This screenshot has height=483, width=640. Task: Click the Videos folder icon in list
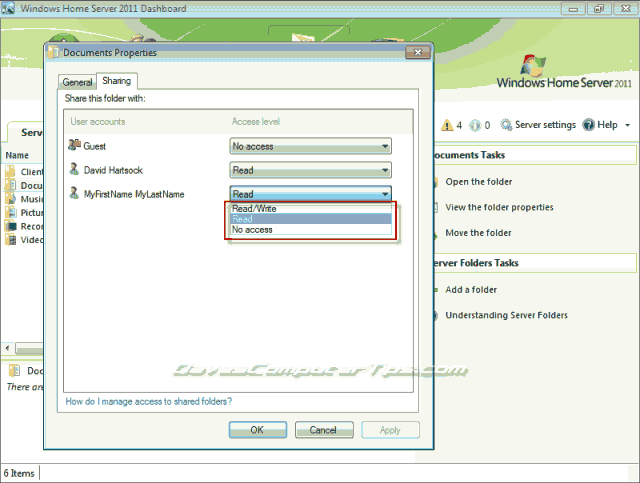point(11,239)
